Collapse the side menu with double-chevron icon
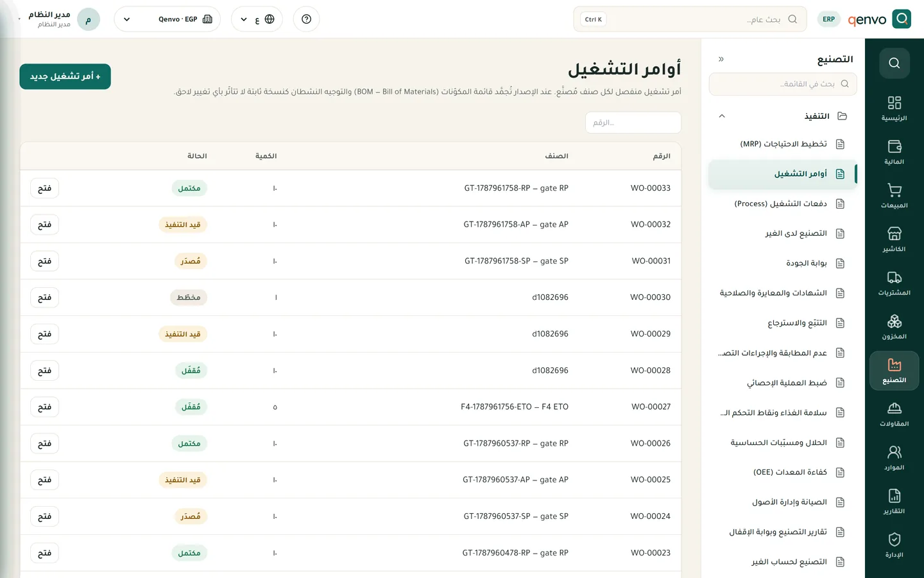The width and height of the screenshot is (924, 578). (x=721, y=59)
